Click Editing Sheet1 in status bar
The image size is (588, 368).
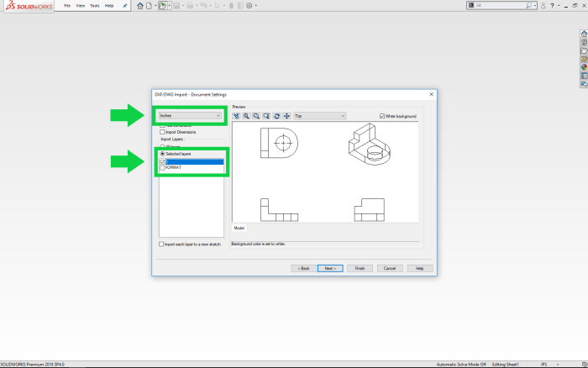point(505,365)
